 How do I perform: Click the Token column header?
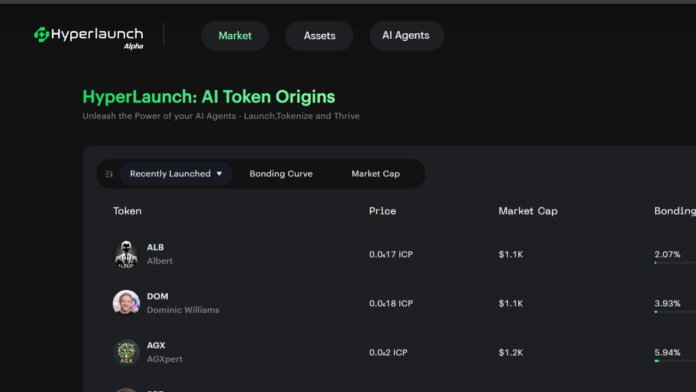(127, 211)
